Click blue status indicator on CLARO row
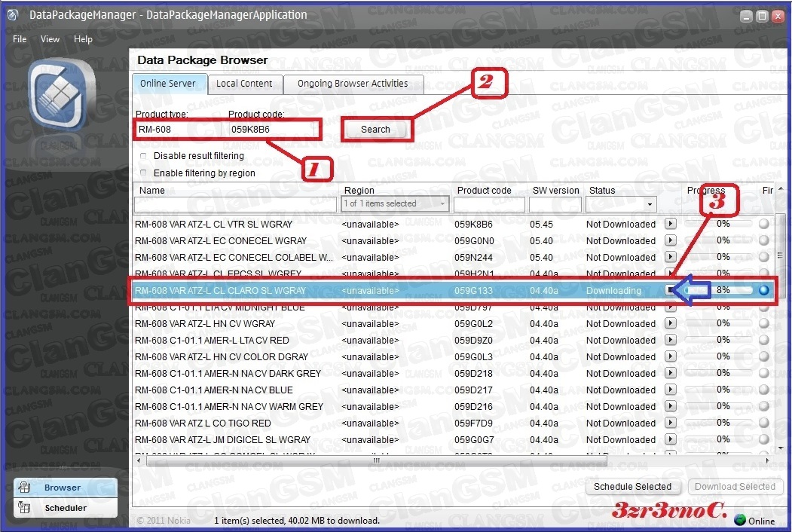The width and height of the screenshot is (792, 532). (765, 290)
